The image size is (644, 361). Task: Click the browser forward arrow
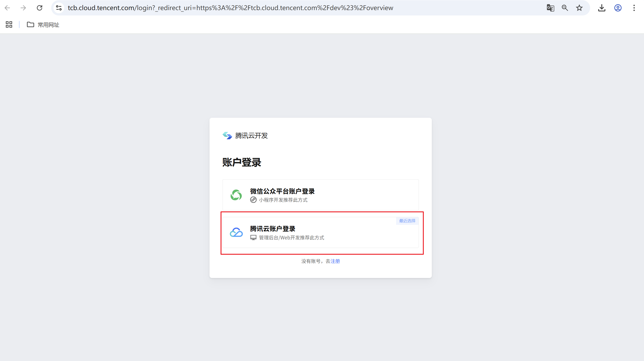(23, 8)
